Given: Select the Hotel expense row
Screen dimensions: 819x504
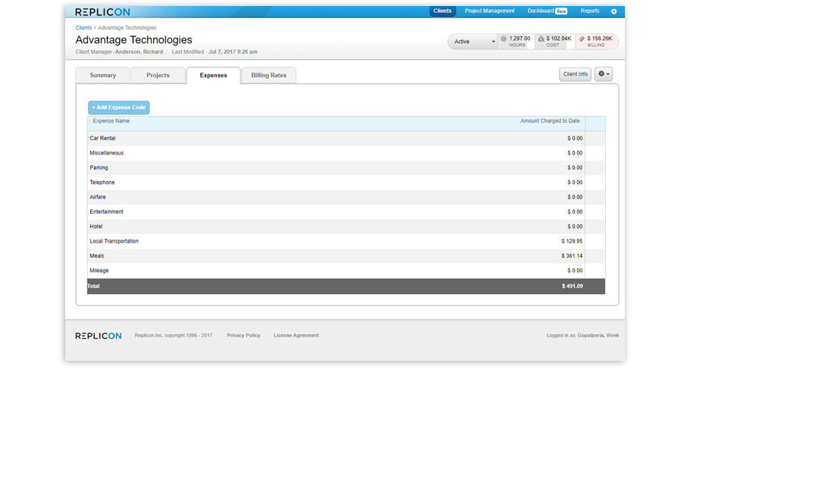Looking at the screenshot, I should pyautogui.click(x=347, y=226).
